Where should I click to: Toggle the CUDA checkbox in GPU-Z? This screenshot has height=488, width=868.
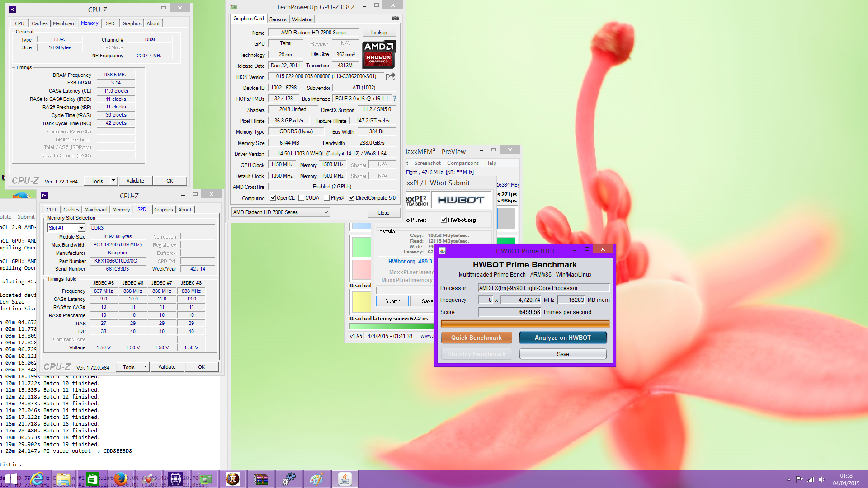301,198
